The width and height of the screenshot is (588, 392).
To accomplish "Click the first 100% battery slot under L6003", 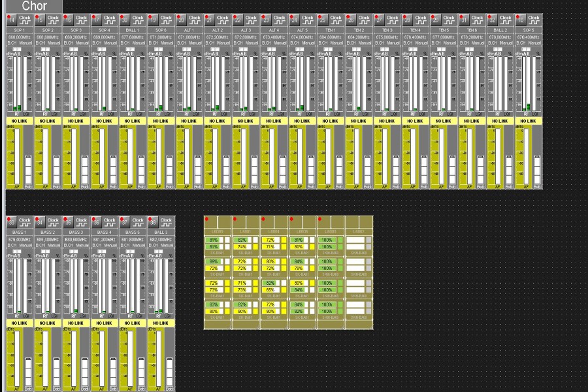I will click(327, 240).
